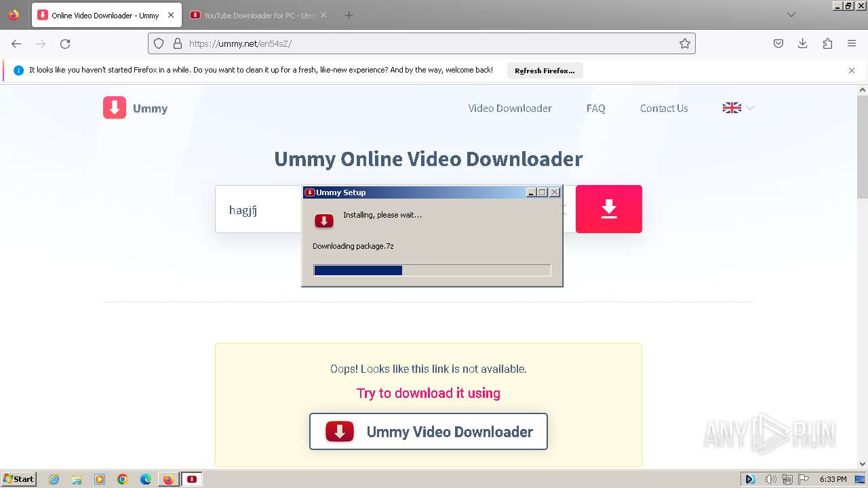Click the "Installing, please wait…" text
The image size is (868, 488).
click(x=382, y=215)
